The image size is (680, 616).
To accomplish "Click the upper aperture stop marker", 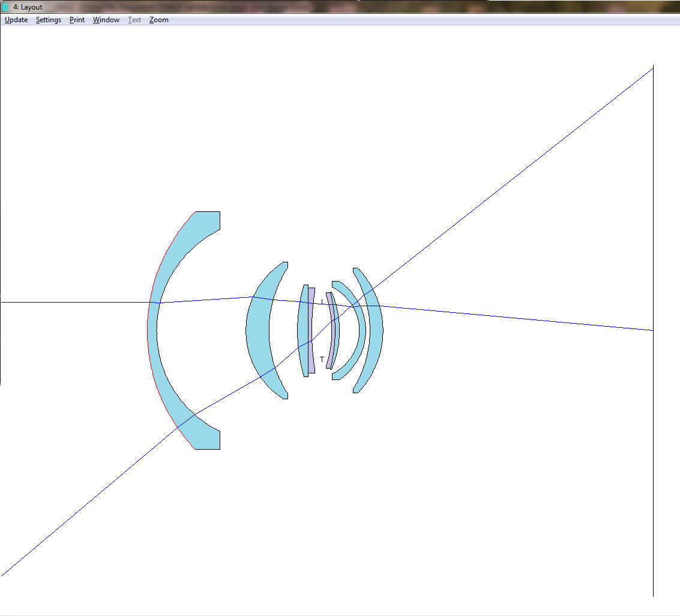I will tap(322, 301).
